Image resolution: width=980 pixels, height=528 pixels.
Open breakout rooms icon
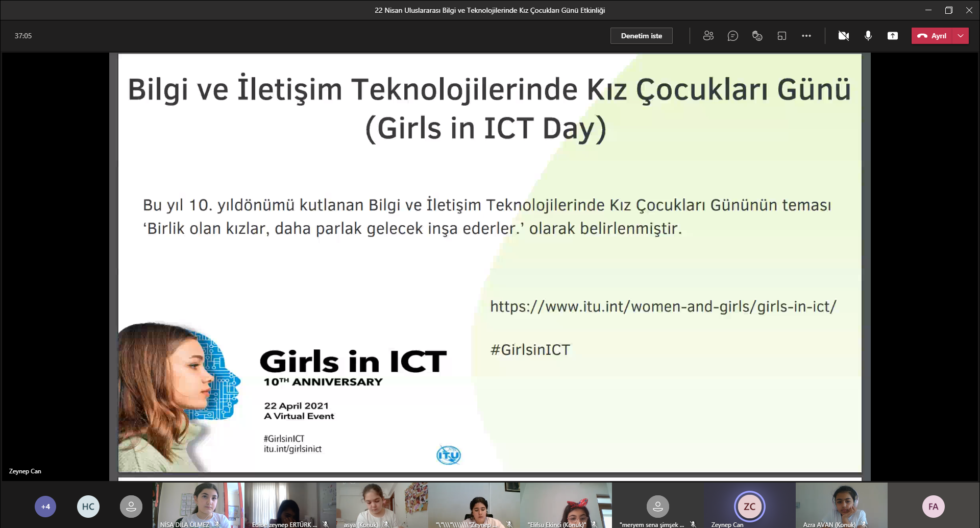pyautogui.click(x=781, y=36)
